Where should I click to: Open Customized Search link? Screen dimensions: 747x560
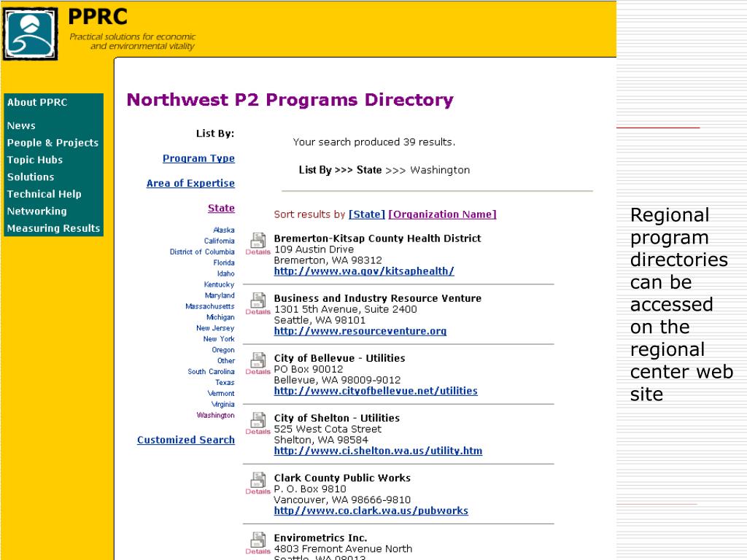186,440
